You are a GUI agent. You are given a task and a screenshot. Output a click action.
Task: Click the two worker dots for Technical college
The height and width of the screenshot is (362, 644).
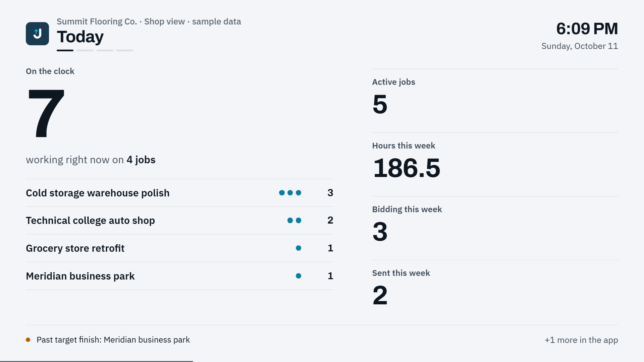[x=294, y=220]
